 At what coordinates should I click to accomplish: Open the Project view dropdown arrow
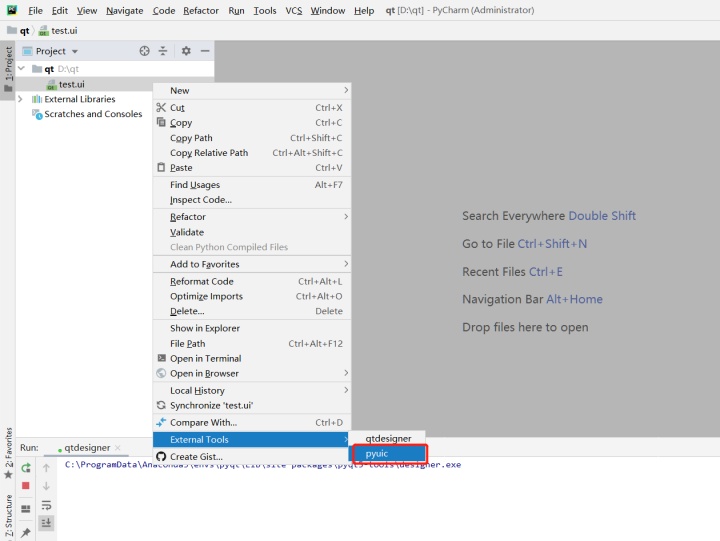point(74,51)
